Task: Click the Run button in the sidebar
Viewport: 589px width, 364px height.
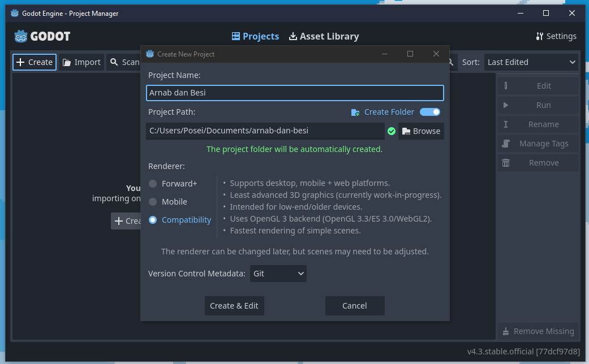Action: [x=538, y=105]
